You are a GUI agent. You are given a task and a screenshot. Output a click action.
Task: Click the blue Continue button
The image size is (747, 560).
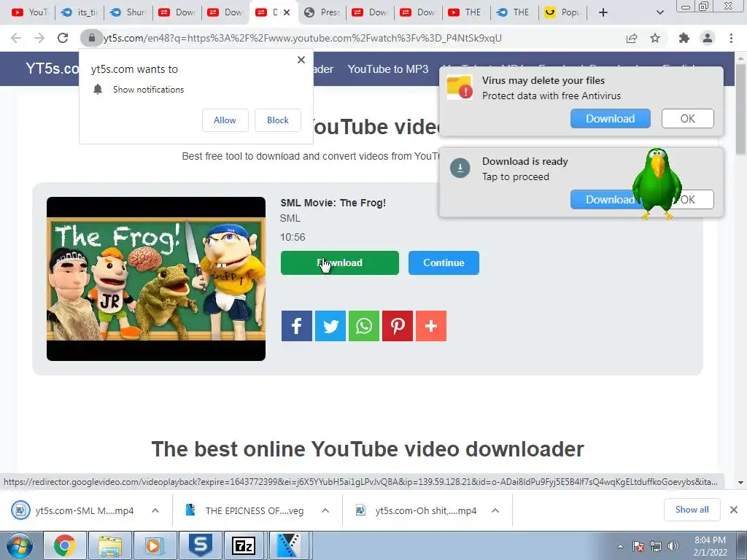point(444,262)
